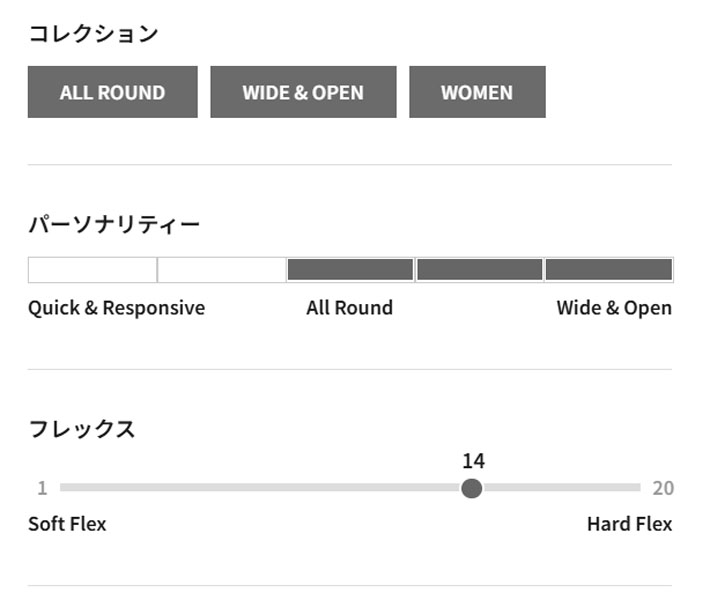Click the All Round label below personality bar
This screenshot has height=607, width=710.
[x=349, y=308]
